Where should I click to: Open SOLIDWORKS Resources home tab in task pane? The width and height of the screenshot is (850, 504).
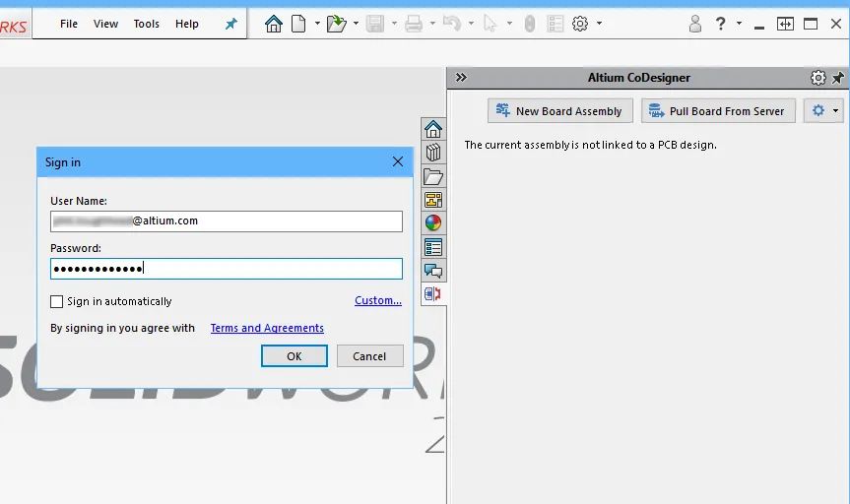(x=433, y=130)
